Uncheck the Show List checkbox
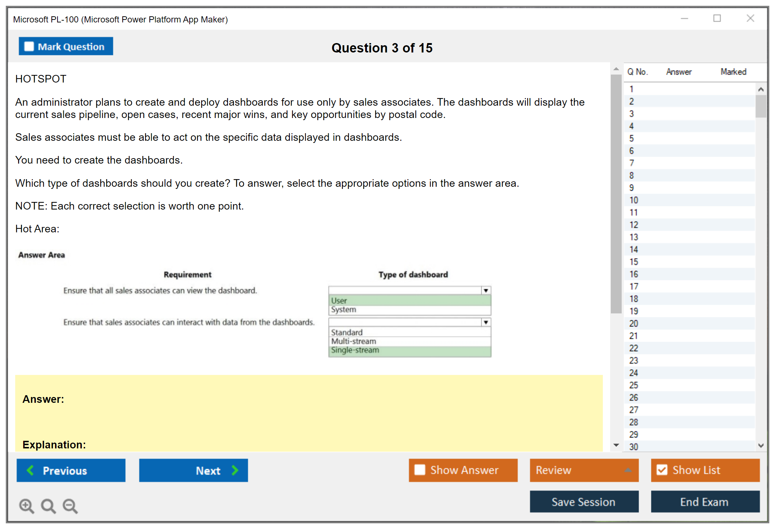Screen dimensions: 778x532 coord(662,470)
